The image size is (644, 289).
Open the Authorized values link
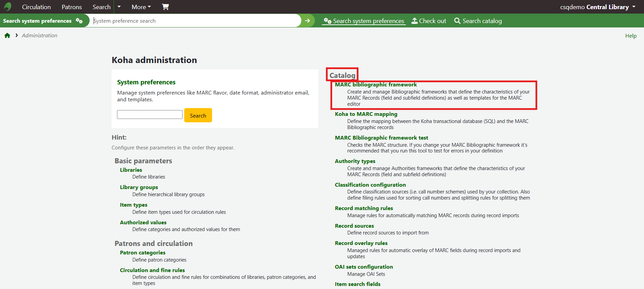point(143,223)
